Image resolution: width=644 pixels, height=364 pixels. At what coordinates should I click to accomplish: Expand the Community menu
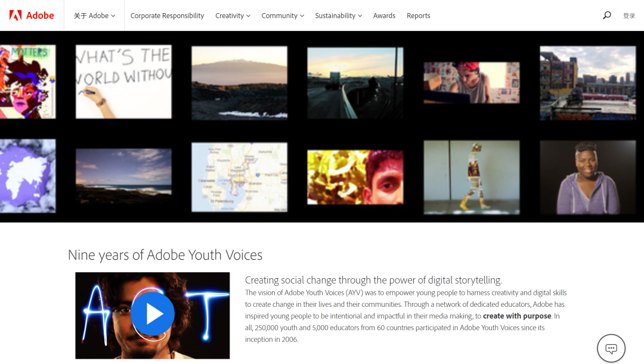(283, 15)
